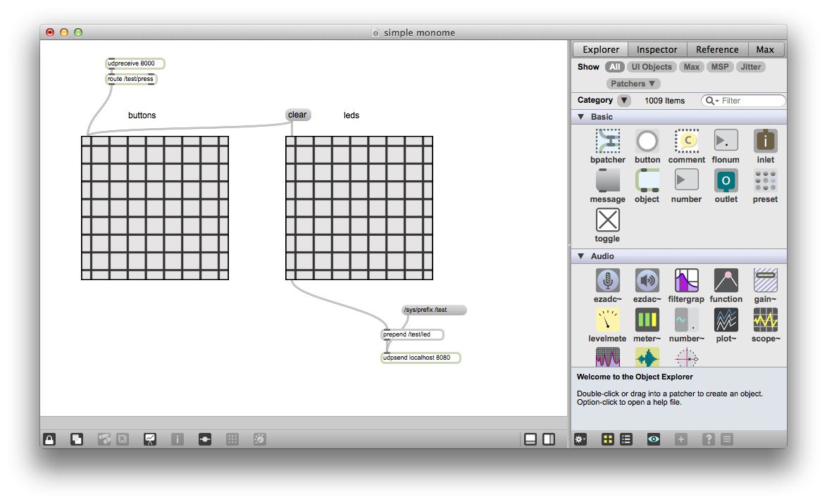This screenshot has height=504, width=827.
Task: Open the Reference tab
Action: [717, 49]
